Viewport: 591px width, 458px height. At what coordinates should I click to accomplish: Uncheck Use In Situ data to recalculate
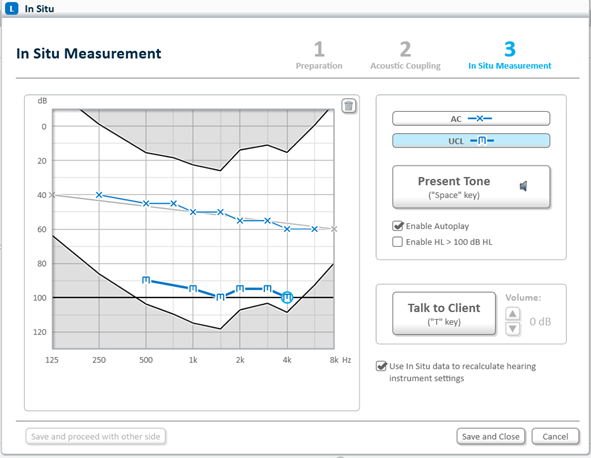click(x=381, y=366)
